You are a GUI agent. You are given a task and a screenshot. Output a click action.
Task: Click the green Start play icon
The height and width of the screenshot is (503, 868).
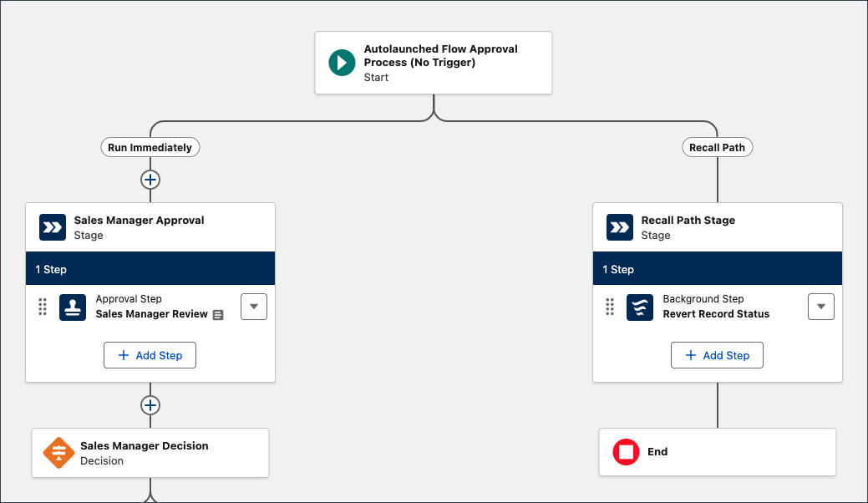pos(343,63)
